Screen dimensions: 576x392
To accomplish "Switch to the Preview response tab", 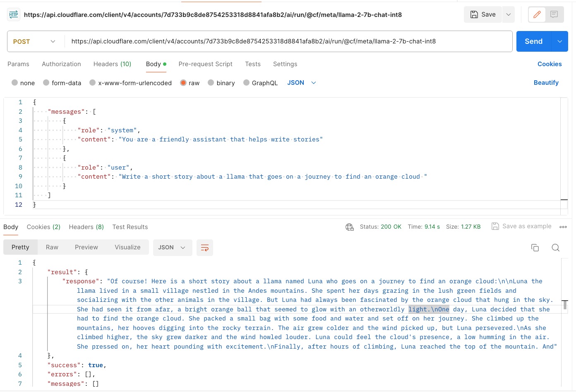I will 86,247.
